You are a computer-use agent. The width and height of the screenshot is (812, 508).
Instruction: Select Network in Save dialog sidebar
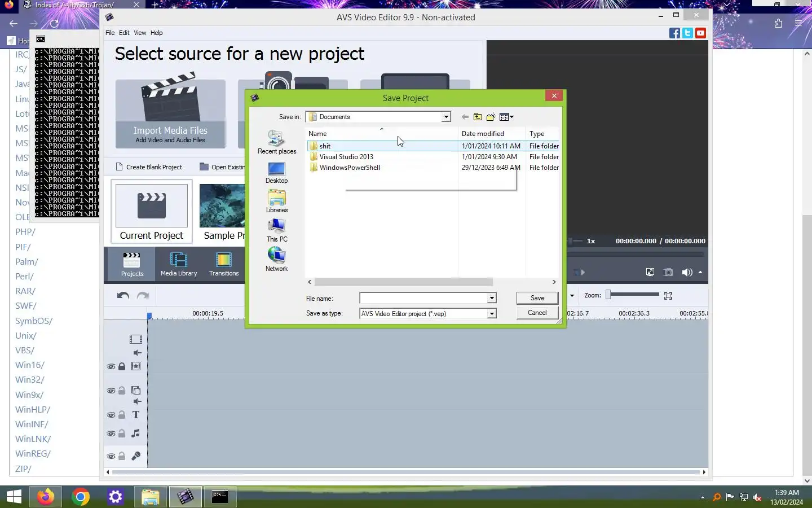276,260
